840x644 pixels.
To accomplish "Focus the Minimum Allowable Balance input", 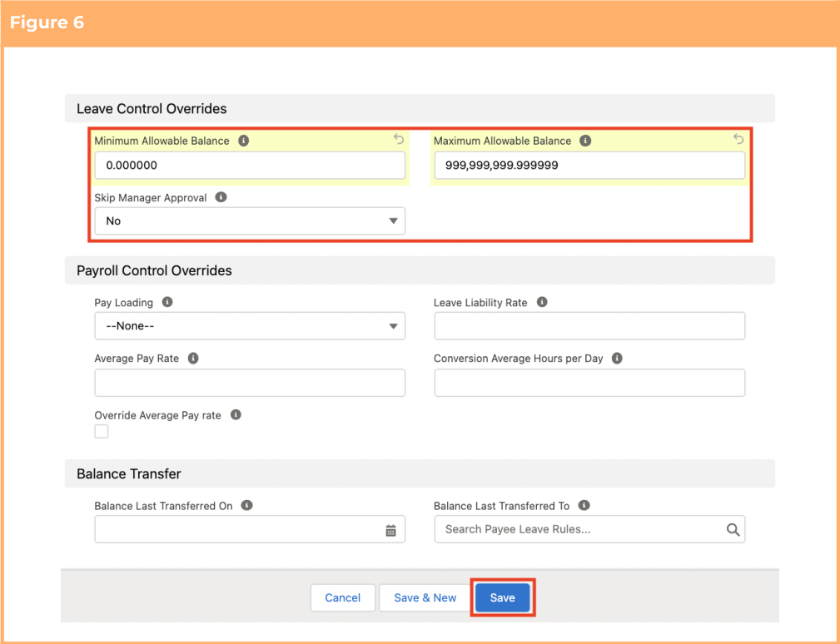I will 251,166.
